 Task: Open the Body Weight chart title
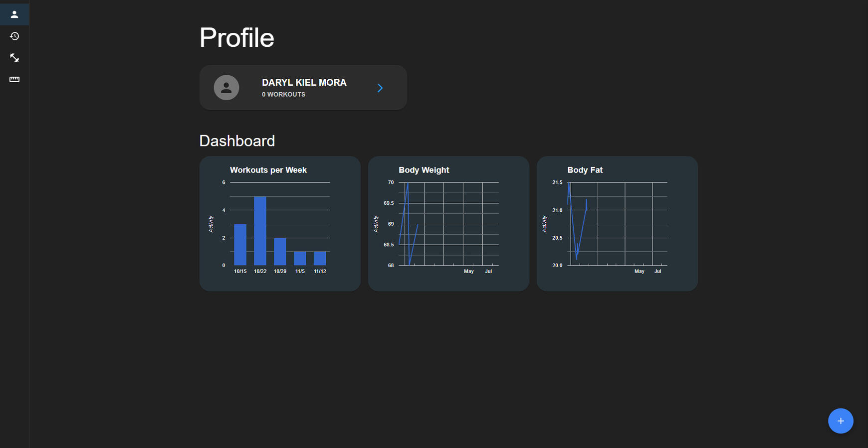424,170
